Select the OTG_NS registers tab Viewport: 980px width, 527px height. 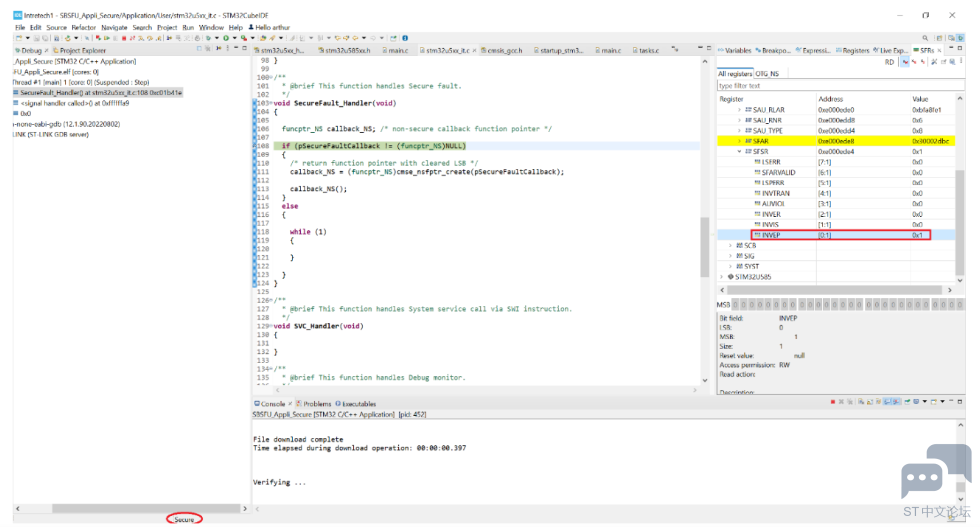click(767, 74)
